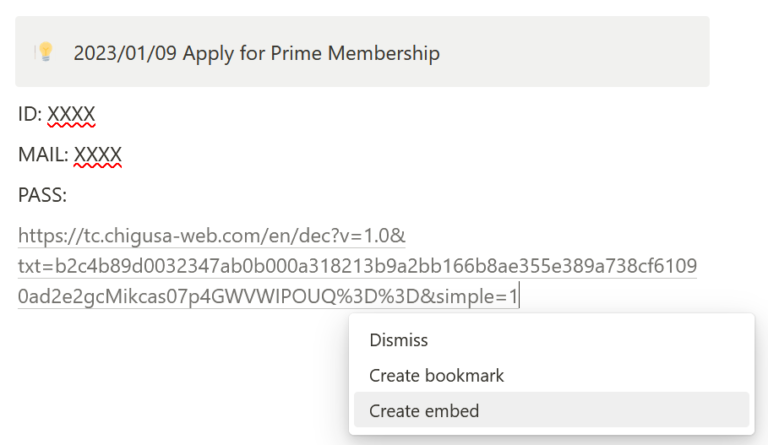Viewport: 768px width, 445px height.
Task: Open the tc.chigusa-web.com link's first line
Action: click(x=211, y=236)
